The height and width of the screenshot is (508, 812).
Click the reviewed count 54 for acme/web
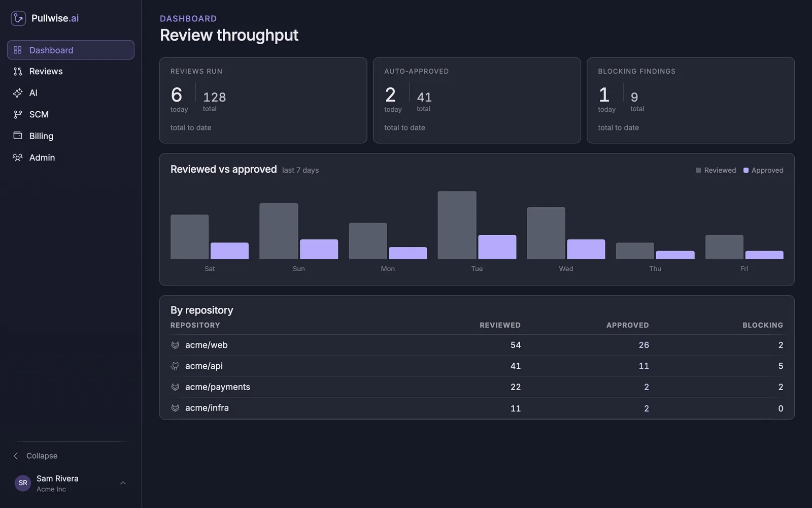tap(516, 345)
